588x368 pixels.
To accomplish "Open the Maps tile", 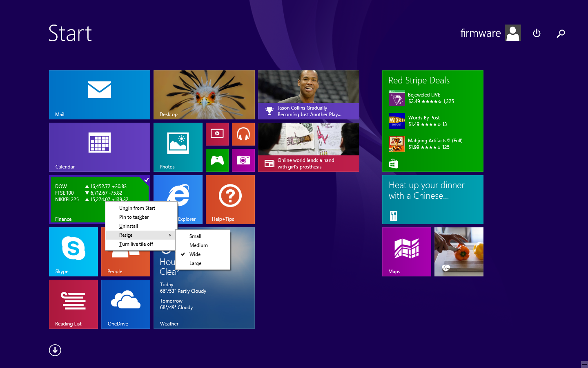I will click(407, 252).
